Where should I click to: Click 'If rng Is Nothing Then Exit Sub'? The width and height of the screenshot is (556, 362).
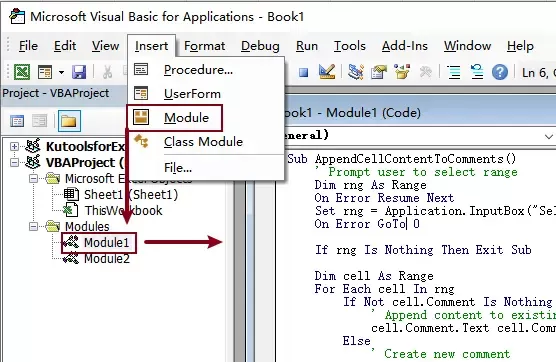(x=423, y=250)
